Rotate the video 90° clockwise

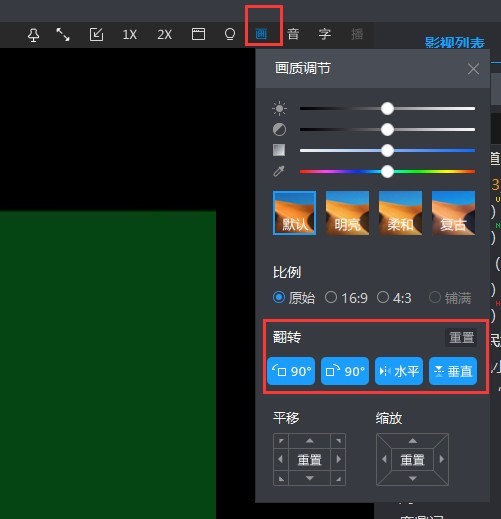click(345, 371)
